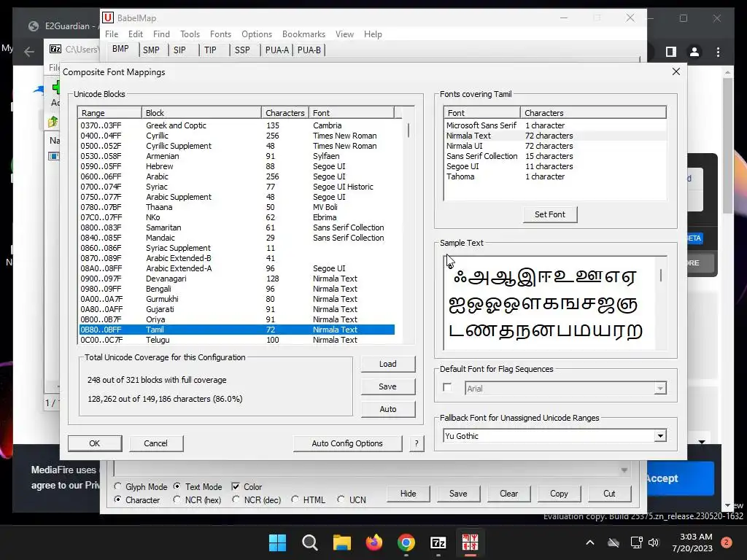The width and height of the screenshot is (747, 560).
Task: Open clock and date in taskbar
Action: 692,542
